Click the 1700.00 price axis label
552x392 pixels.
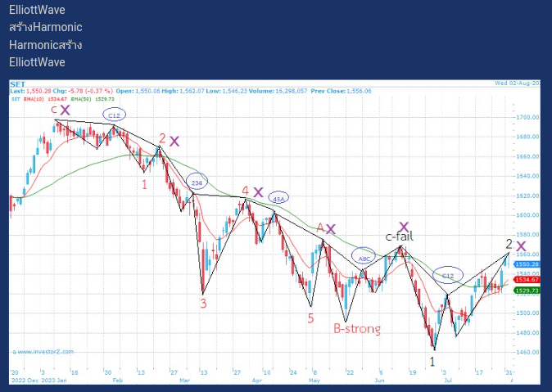527,117
